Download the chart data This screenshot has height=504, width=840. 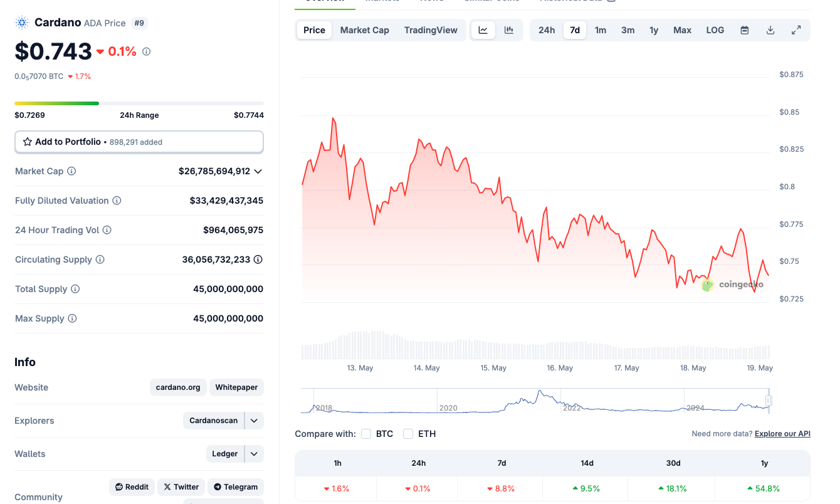(770, 30)
